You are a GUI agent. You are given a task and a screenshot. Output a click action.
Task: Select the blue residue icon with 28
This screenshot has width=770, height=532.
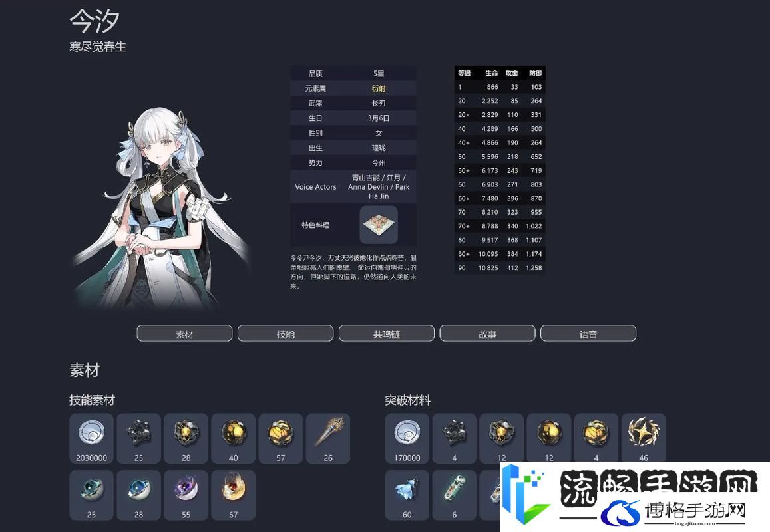pos(138,495)
